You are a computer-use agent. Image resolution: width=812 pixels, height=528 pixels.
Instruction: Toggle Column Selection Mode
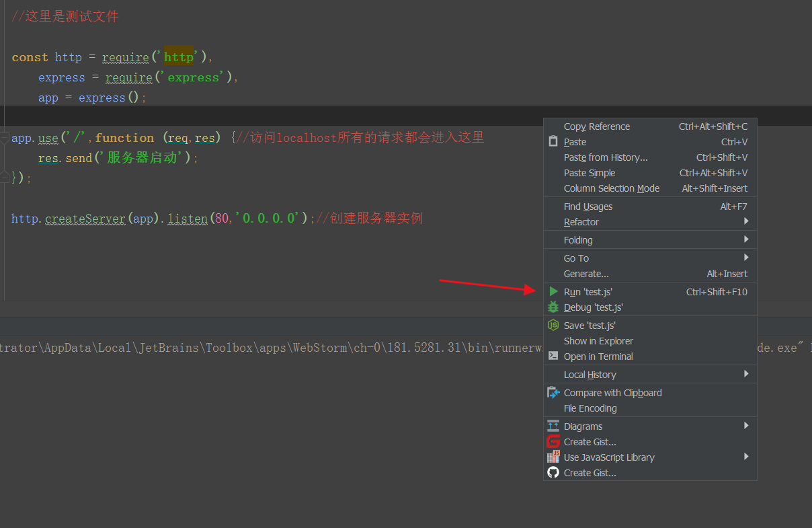coord(611,188)
